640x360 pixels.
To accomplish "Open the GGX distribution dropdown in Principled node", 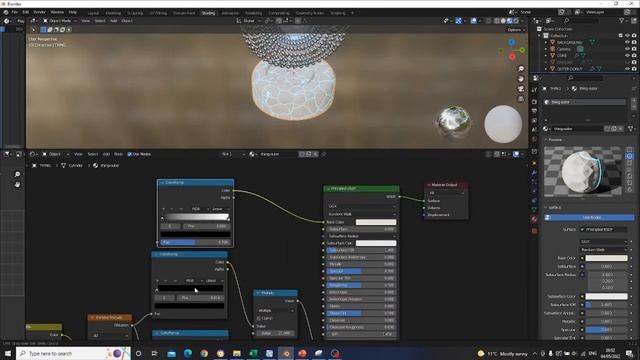I will tap(361, 206).
